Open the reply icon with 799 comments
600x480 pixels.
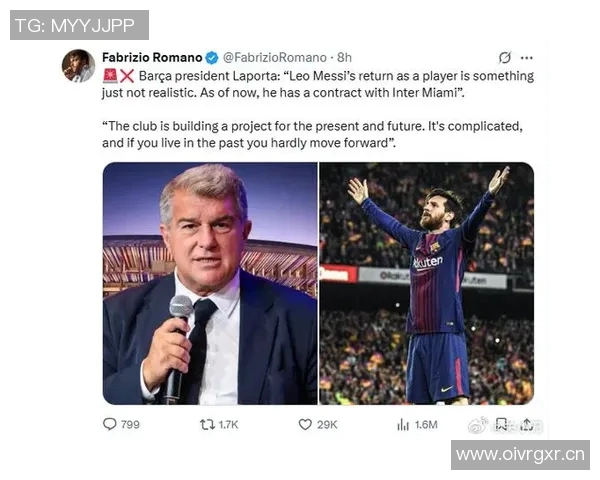tap(110, 424)
